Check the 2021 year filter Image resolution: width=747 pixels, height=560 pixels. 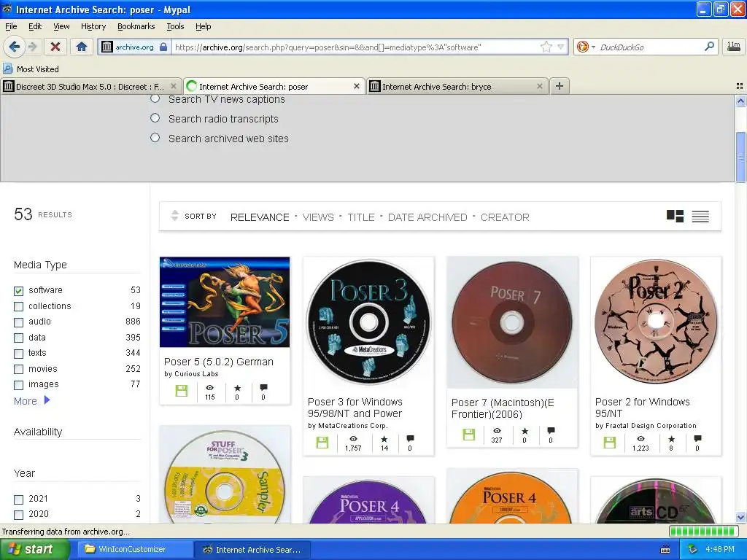(18, 499)
